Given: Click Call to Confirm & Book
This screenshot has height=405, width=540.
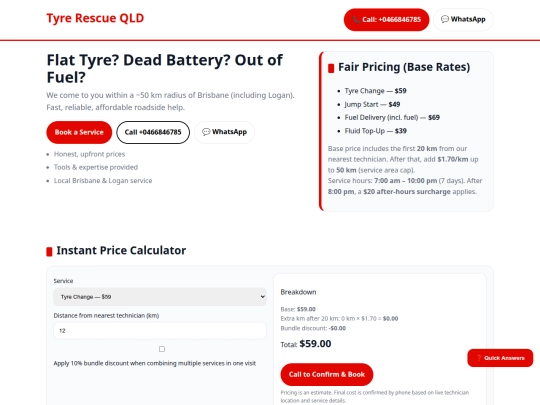Looking at the screenshot, I should tap(326, 374).
